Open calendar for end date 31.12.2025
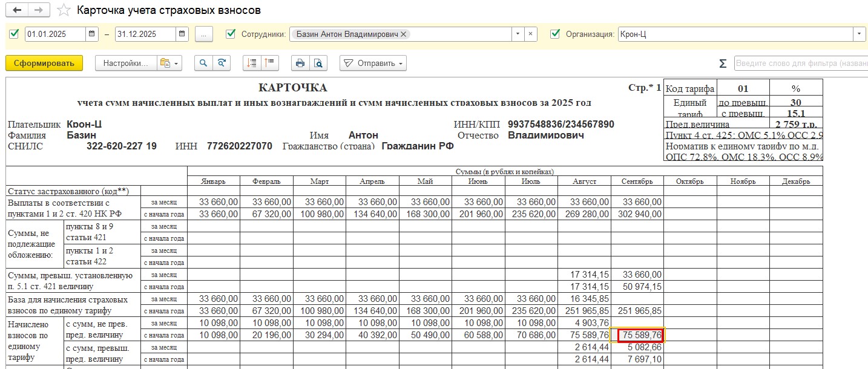The image size is (868, 369). pos(182,34)
